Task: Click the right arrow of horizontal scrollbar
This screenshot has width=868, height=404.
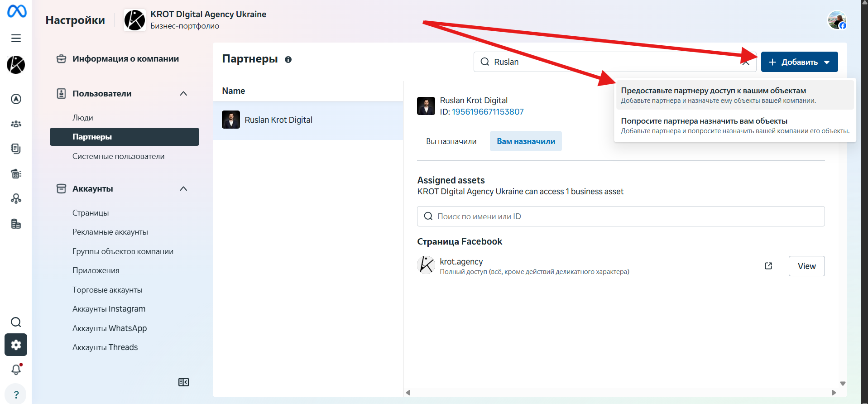Action: pos(834,393)
